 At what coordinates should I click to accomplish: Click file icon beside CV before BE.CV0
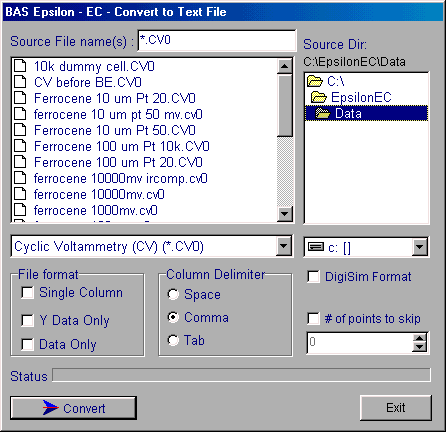[x=20, y=82]
